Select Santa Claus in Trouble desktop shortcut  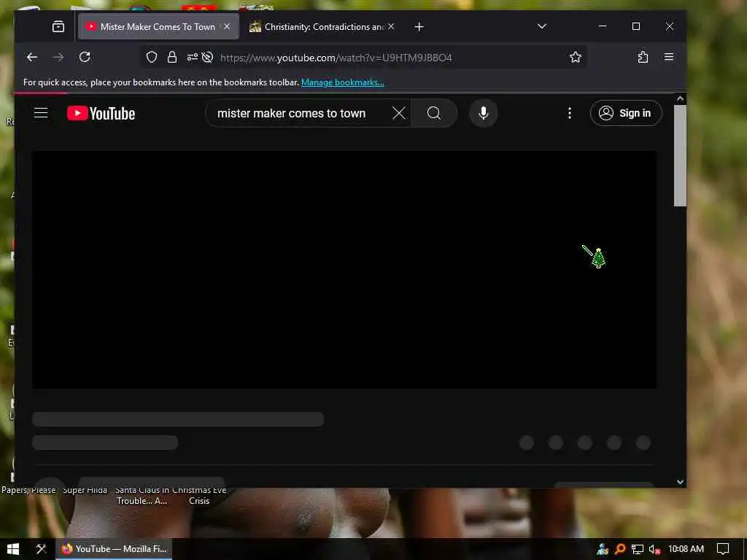pos(142,495)
